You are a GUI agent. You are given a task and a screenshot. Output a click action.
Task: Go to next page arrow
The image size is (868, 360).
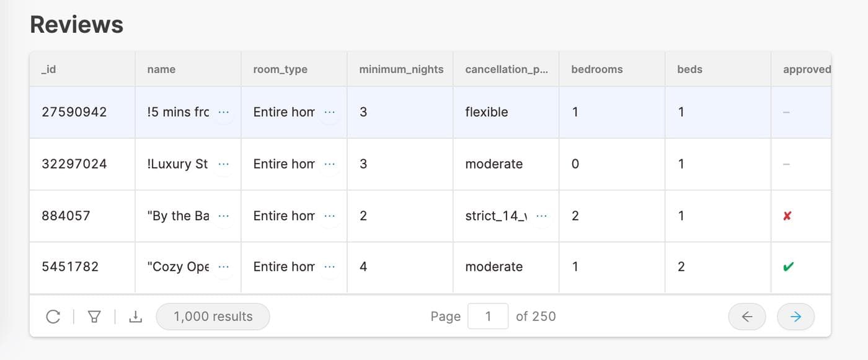pyautogui.click(x=795, y=317)
